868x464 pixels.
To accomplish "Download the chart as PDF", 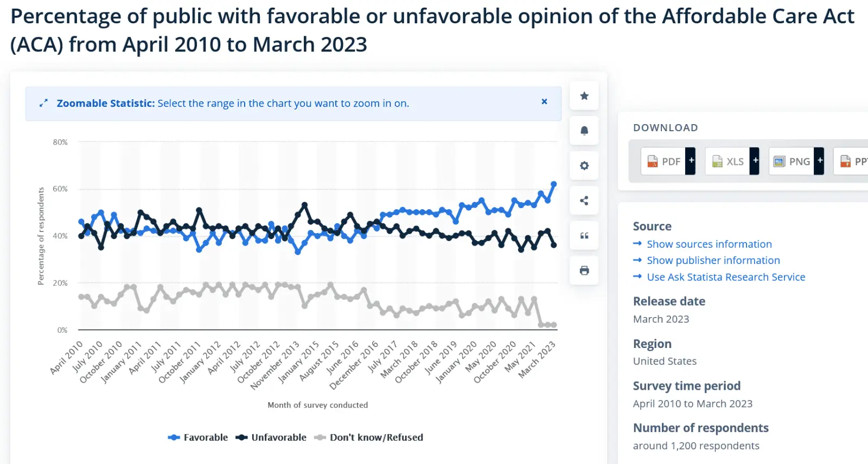I will (x=664, y=162).
